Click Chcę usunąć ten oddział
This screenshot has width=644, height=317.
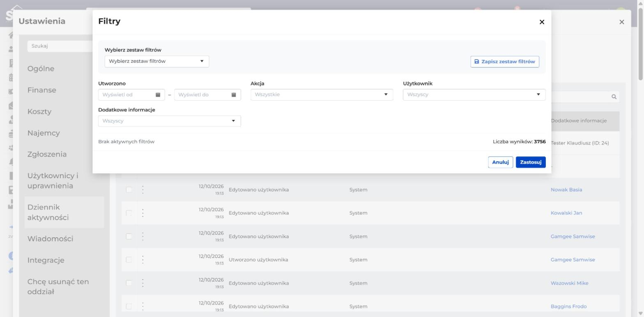tap(58, 287)
